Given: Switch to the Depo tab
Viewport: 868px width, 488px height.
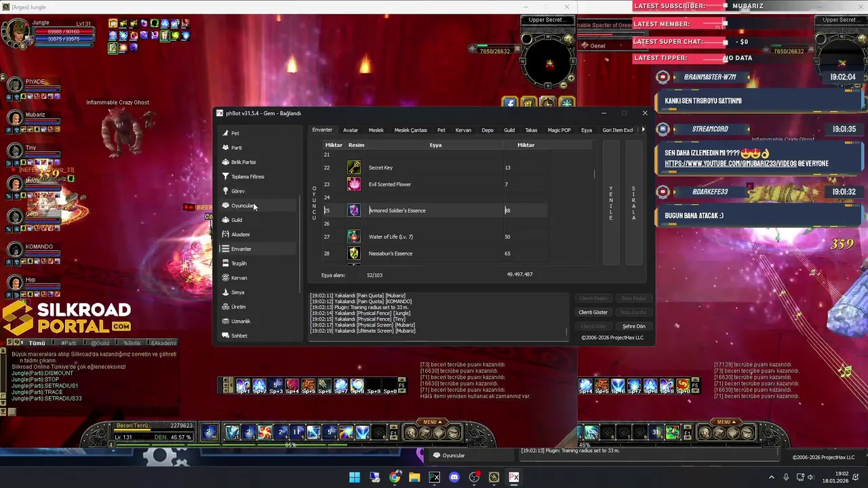Looking at the screenshot, I should [488, 130].
